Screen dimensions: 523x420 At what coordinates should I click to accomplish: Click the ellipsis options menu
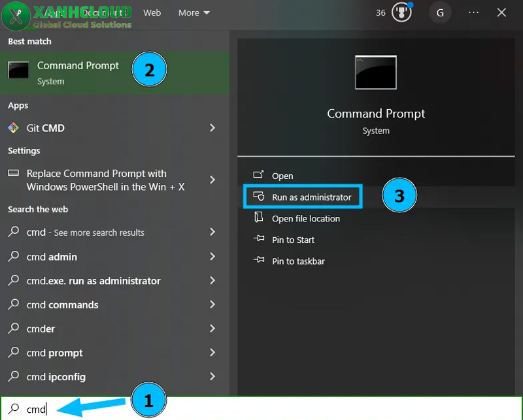pos(473,12)
